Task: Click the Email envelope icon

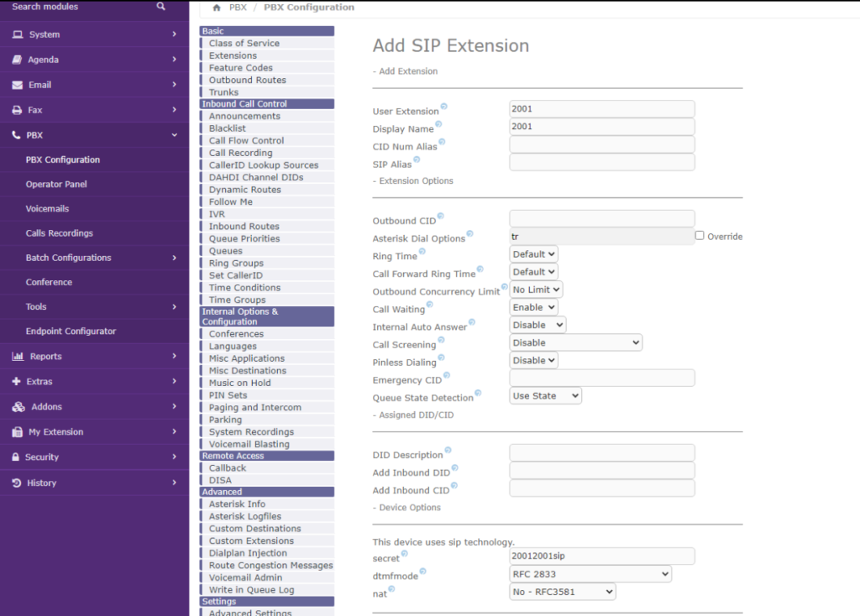Action: coord(18,85)
